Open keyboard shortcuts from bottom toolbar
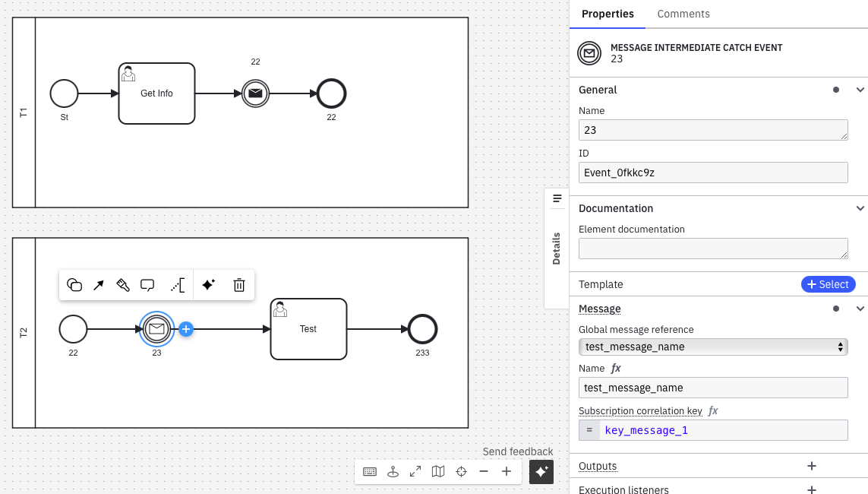 pyautogui.click(x=370, y=471)
